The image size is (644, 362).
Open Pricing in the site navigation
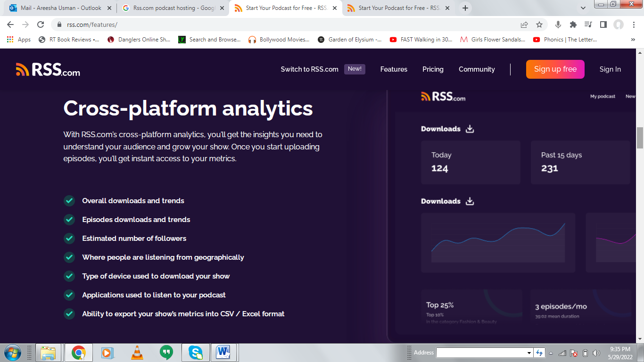tap(433, 69)
